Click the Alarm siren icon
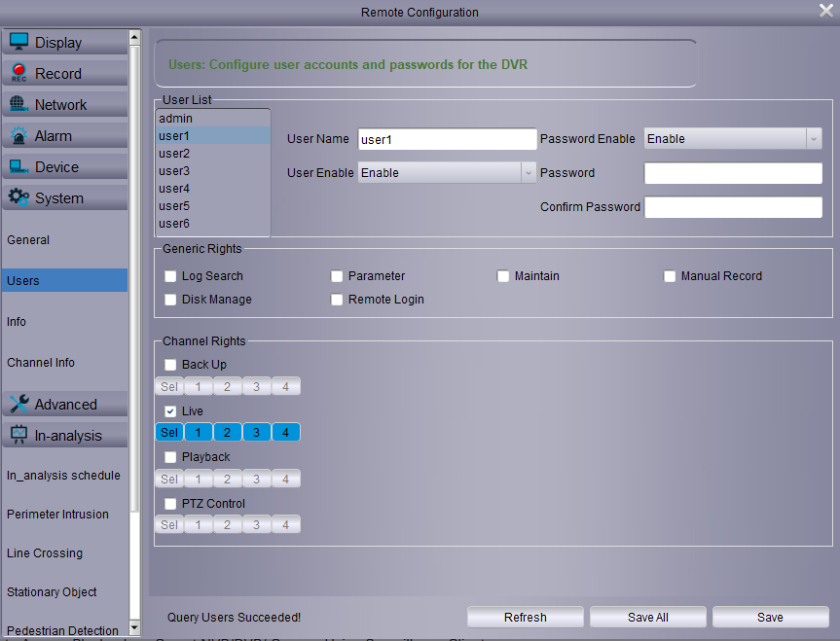 point(18,135)
